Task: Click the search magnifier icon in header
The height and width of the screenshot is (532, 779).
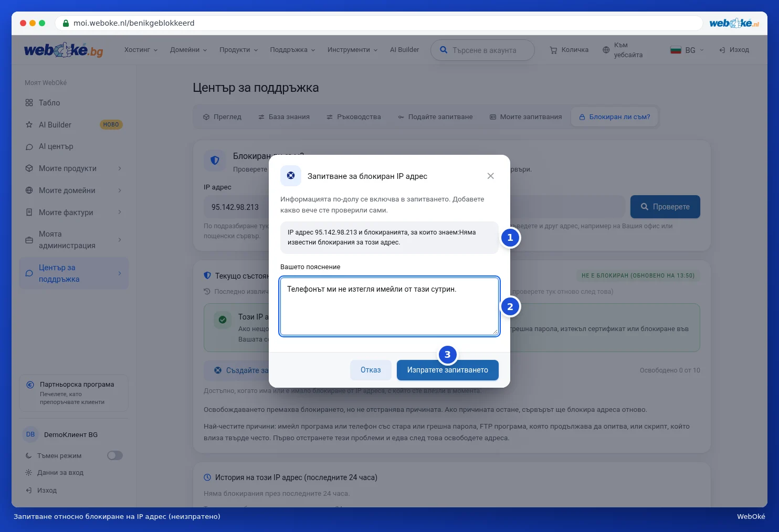Action: pyautogui.click(x=444, y=50)
